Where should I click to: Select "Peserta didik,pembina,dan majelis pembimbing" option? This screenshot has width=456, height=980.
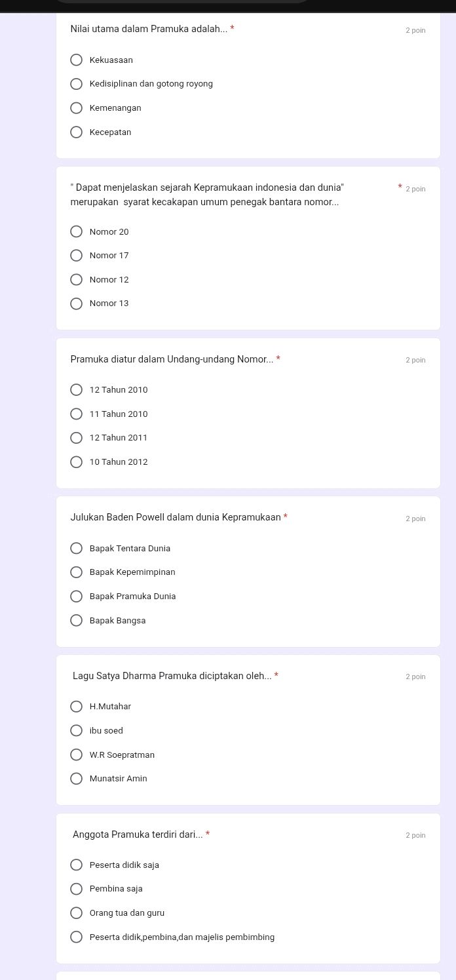[x=77, y=937]
